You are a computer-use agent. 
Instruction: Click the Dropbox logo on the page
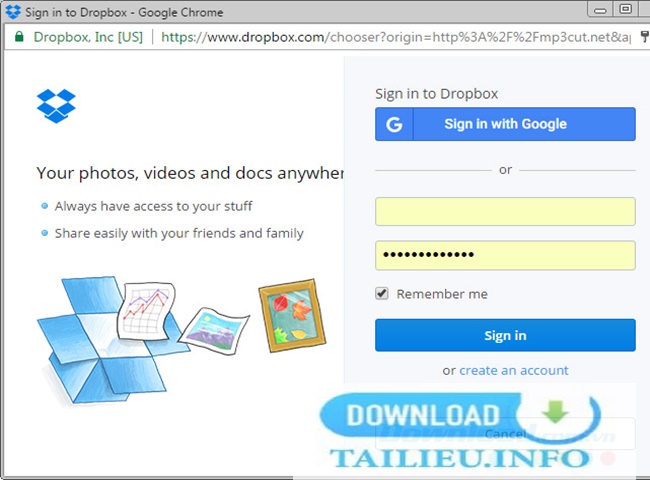tap(56, 106)
